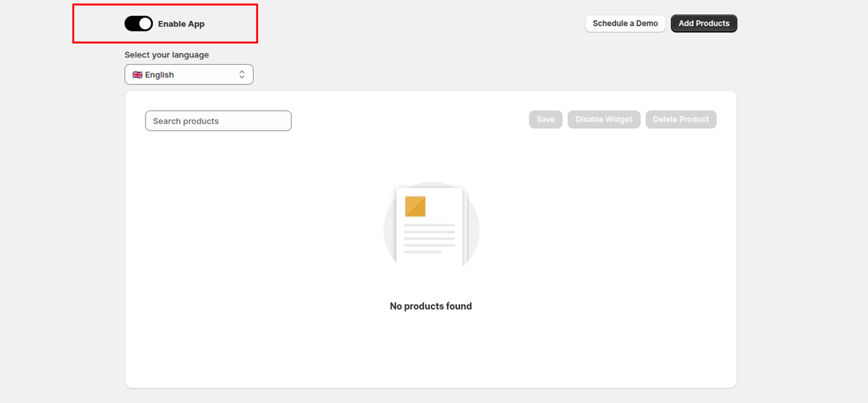
Task: Click the greyed-out Save button
Action: pos(545,120)
